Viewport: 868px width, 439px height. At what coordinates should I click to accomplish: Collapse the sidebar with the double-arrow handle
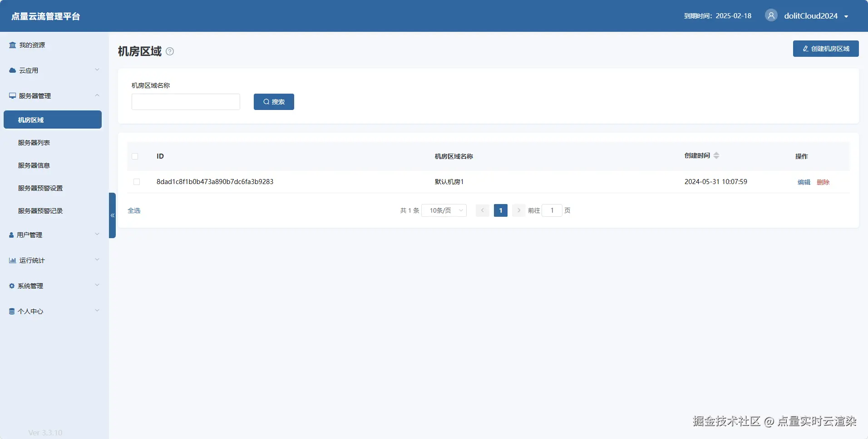[x=113, y=215]
